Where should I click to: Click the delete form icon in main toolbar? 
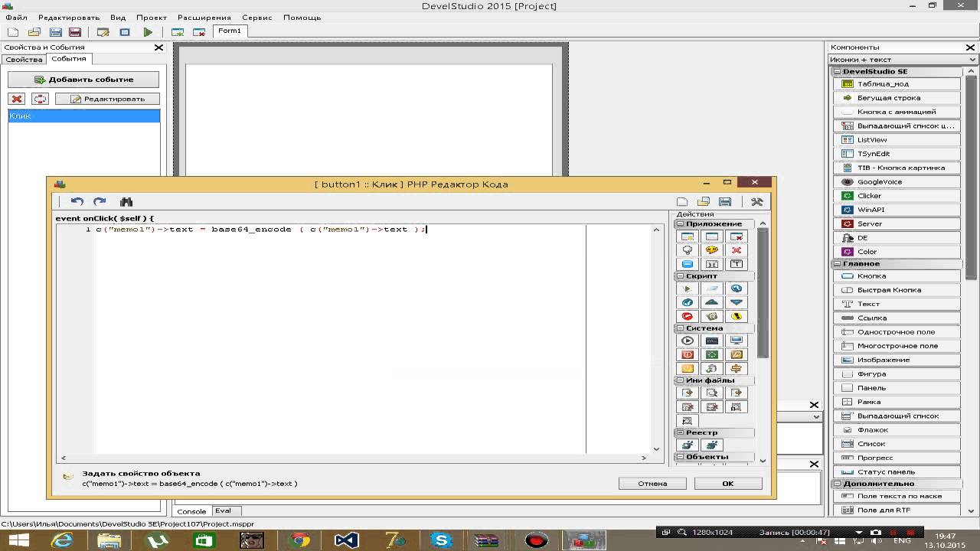point(199,32)
